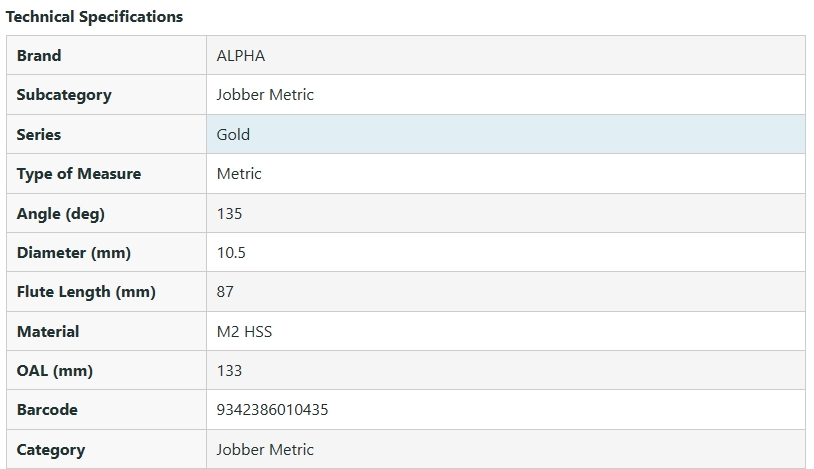This screenshot has height=469, width=814.
Task: Select the Angle (deg) label
Action: 61,213
